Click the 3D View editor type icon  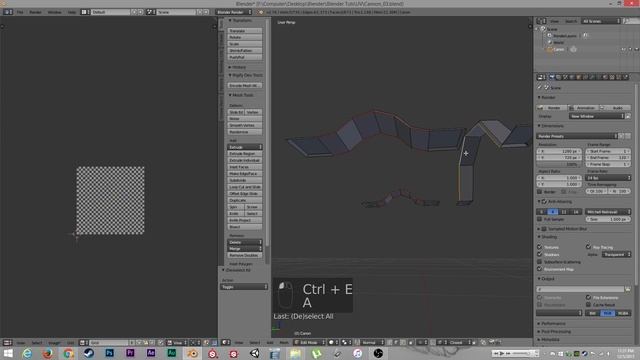point(225,342)
